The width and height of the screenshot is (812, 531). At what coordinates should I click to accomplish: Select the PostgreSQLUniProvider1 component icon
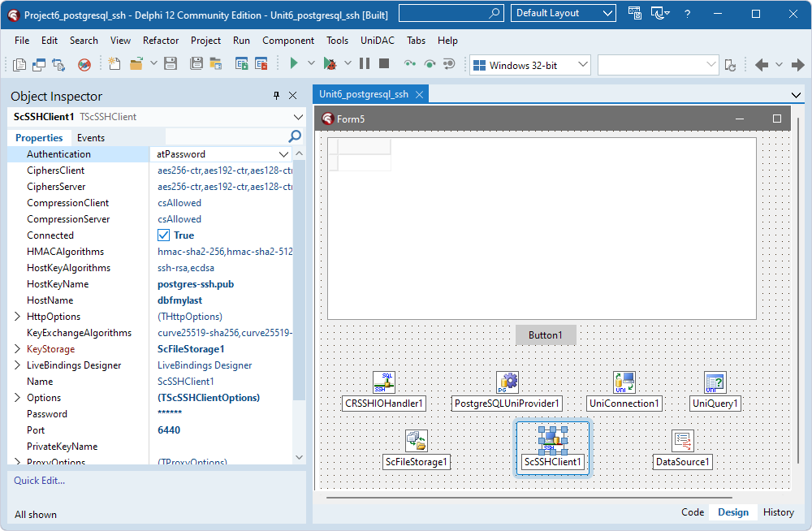coord(507,382)
